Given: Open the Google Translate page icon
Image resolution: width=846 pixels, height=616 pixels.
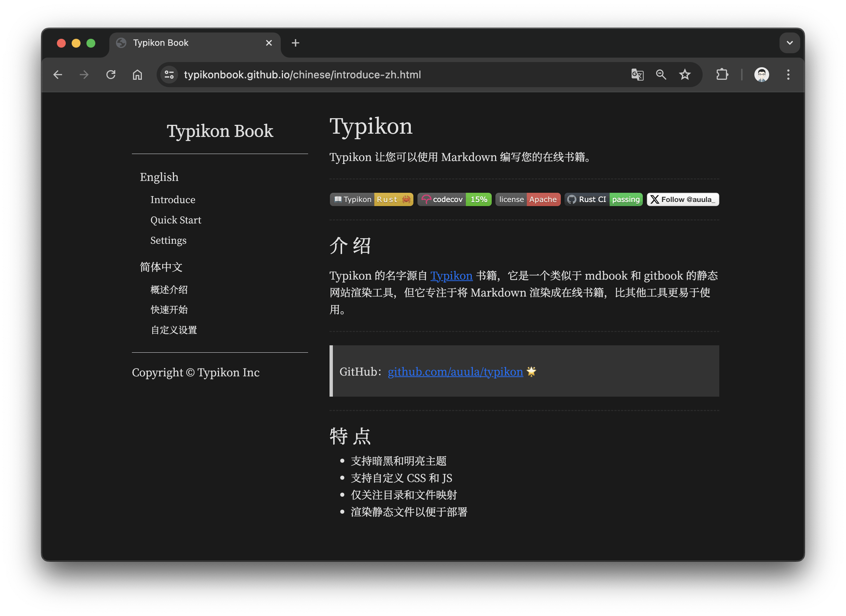Looking at the screenshot, I should (637, 75).
